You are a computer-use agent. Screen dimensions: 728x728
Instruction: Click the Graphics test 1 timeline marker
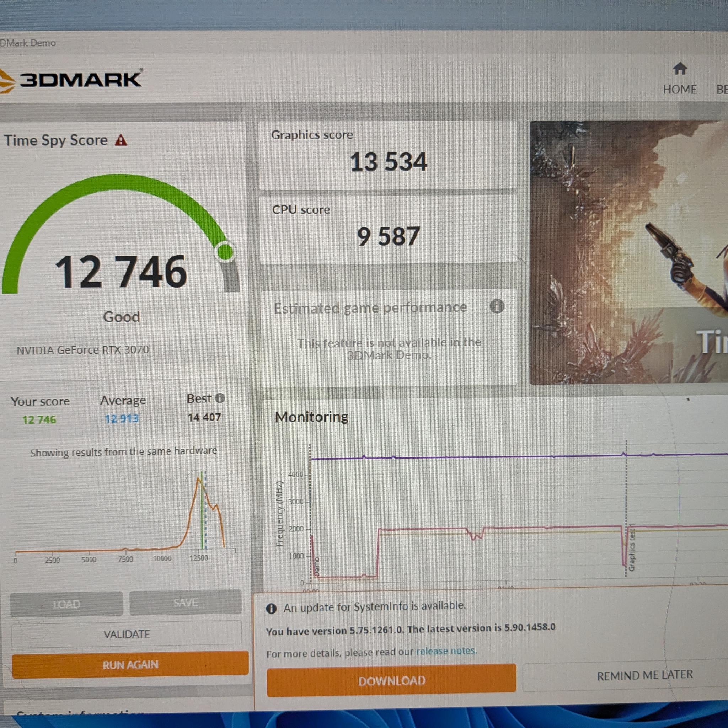(632, 547)
